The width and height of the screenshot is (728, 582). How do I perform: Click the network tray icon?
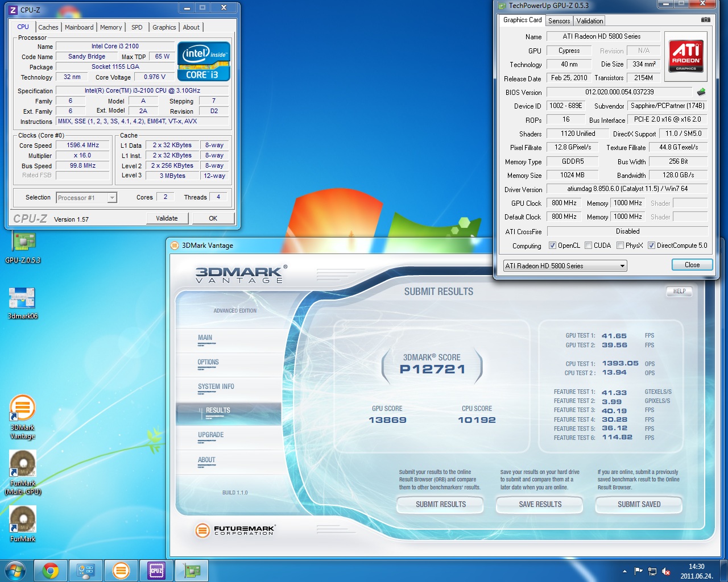pos(652,571)
